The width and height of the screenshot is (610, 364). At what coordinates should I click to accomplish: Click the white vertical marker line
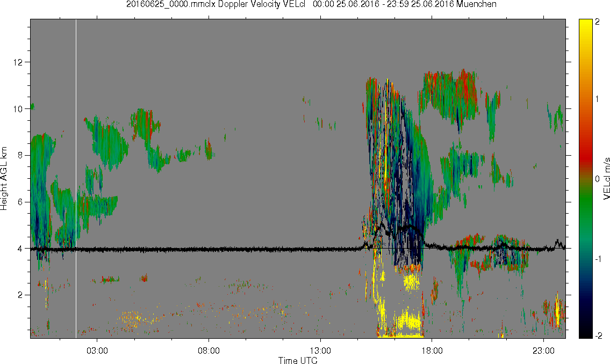pyautogui.click(x=76, y=178)
